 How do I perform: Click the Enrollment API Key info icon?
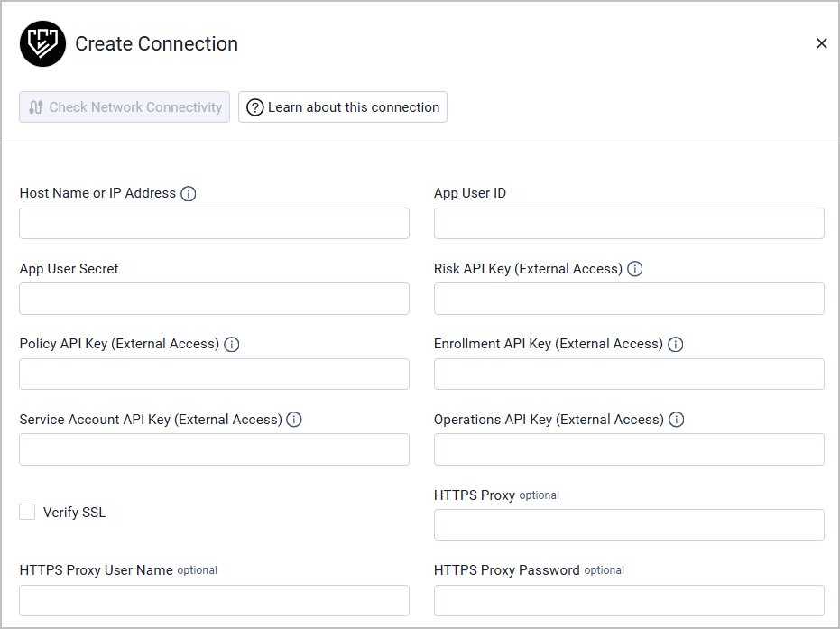pyautogui.click(x=676, y=344)
